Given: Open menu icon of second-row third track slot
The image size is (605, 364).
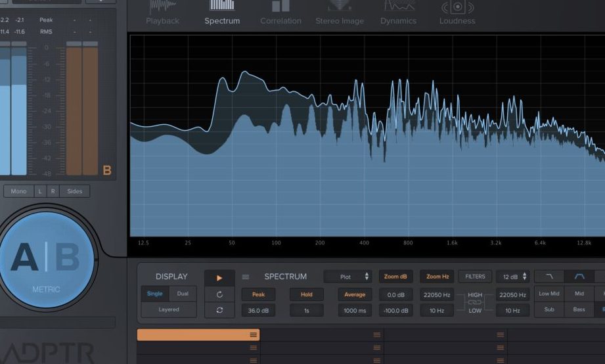Looking at the screenshot, I should click(x=501, y=348).
